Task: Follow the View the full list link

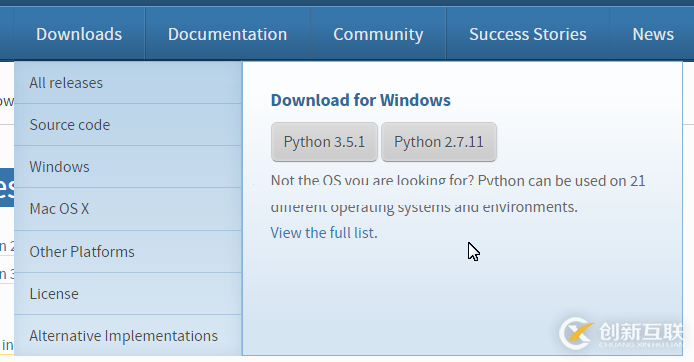Action: [x=324, y=233]
